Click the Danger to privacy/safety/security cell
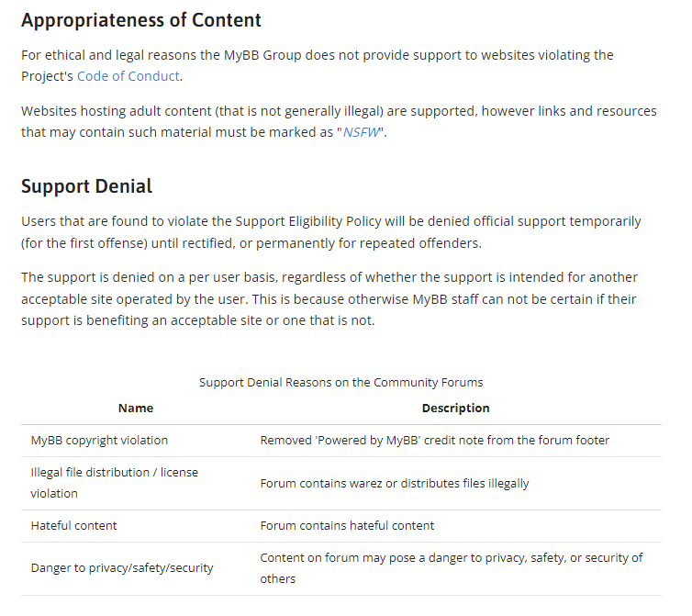Screen dimensions: 692x616 click(x=122, y=568)
